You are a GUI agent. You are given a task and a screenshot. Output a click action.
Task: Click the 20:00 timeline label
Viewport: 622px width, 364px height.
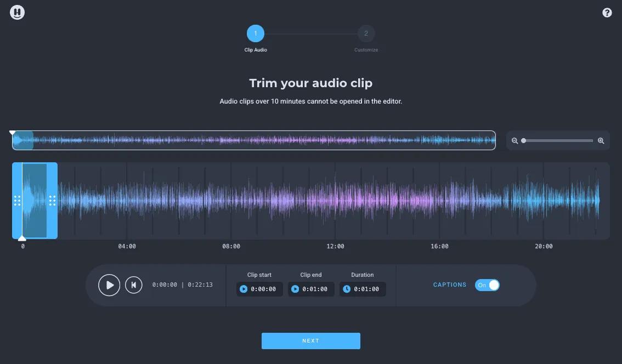544,246
